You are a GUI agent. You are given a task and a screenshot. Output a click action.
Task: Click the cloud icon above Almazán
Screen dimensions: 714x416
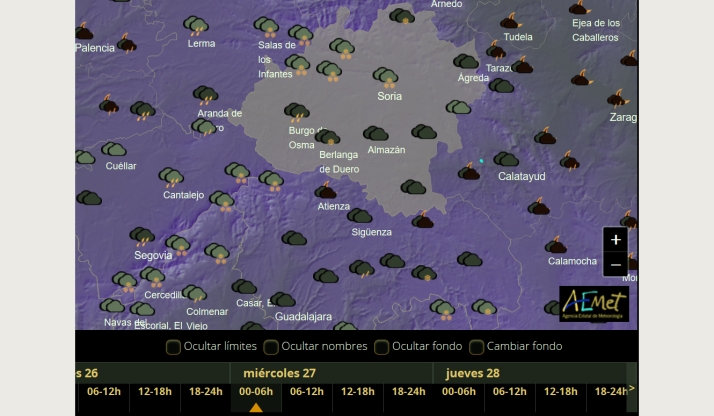pos(376,134)
